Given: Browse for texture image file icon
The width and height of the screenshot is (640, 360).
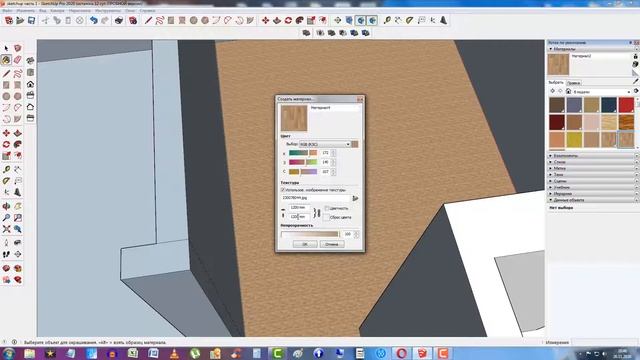Looking at the screenshot, I should coord(355,198).
